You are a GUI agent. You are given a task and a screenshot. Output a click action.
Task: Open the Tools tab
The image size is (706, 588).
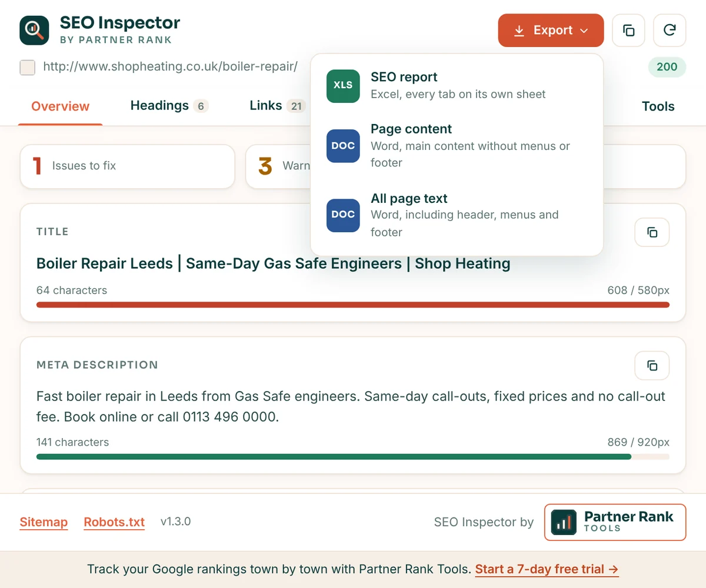(x=658, y=106)
